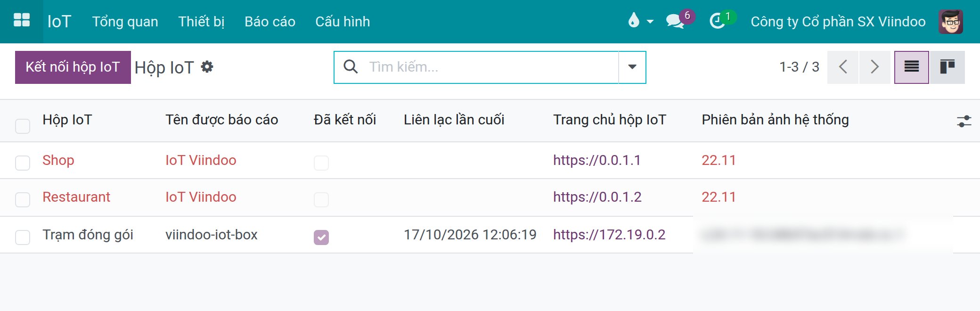Open the activities clock icon

coord(722,20)
